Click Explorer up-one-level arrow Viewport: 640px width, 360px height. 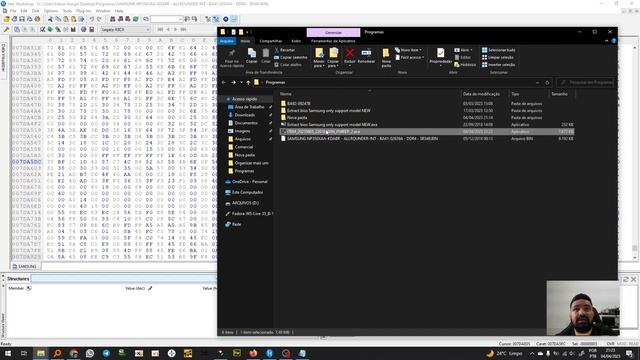[248, 82]
